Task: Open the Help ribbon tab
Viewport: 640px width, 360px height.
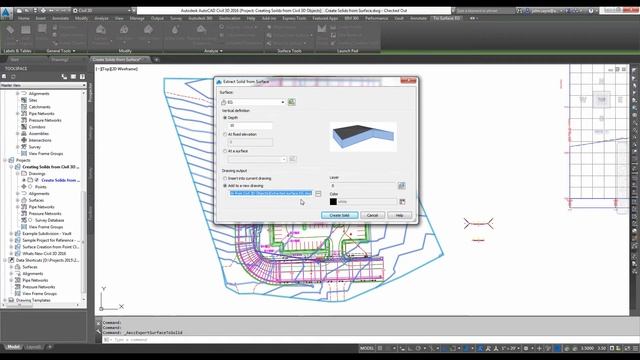Action: [251, 18]
